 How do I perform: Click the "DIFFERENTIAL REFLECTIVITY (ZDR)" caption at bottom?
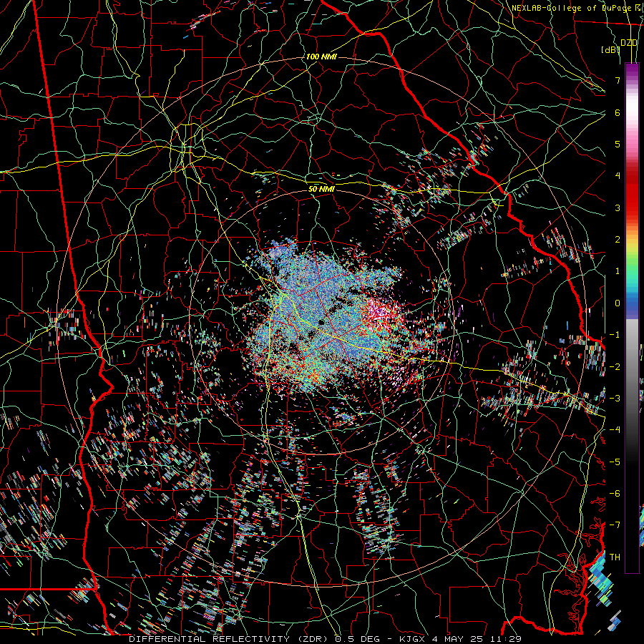(x=228, y=639)
